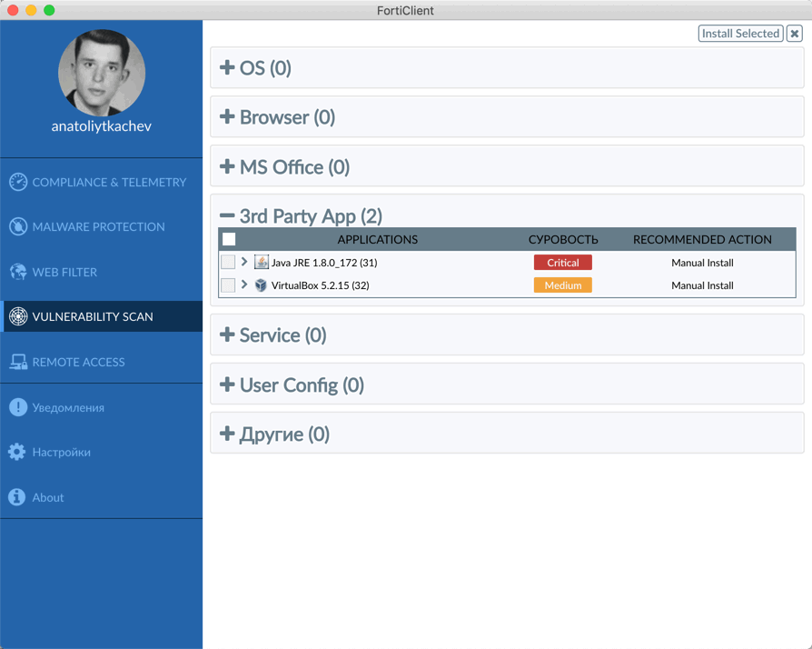Open the Malware Protection tab

[102, 227]
